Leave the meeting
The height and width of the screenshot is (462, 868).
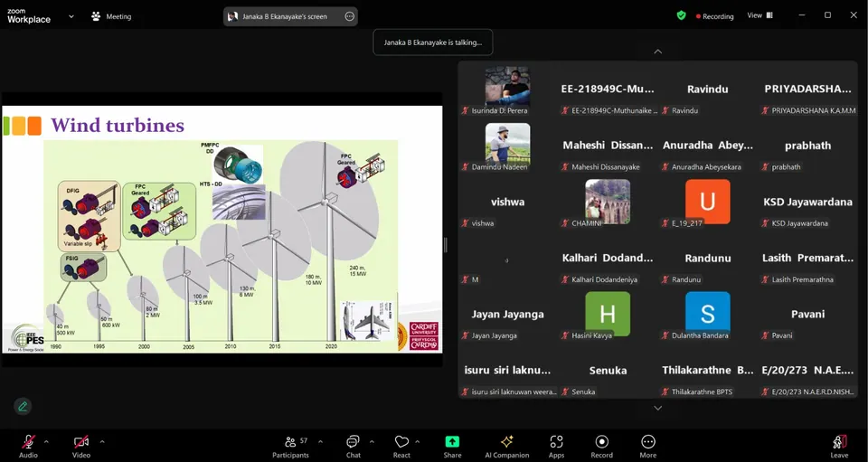click(839, 446)
